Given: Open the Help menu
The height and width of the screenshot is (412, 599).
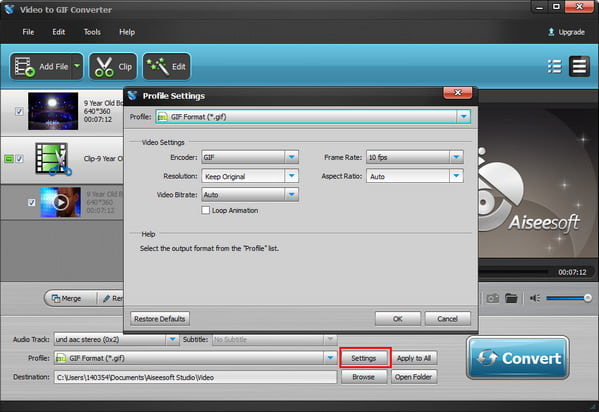Looking at the screenshot, I should [x=127, y=32].
